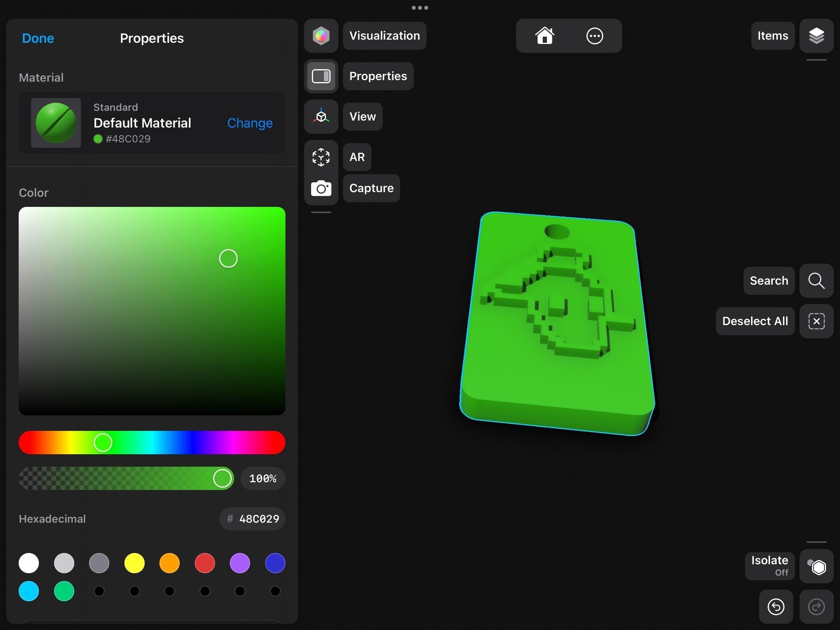
Task: Click the Search magnifier icon
Action: click(x=816, y=280)
